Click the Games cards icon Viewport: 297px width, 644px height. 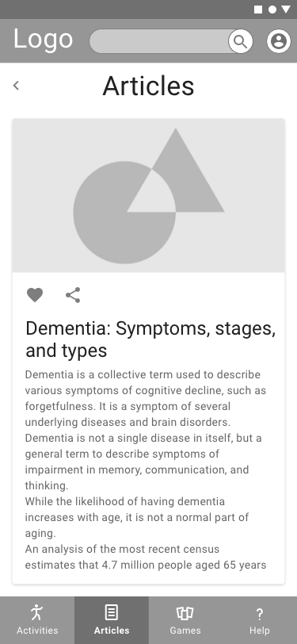(x=185, y=613)
